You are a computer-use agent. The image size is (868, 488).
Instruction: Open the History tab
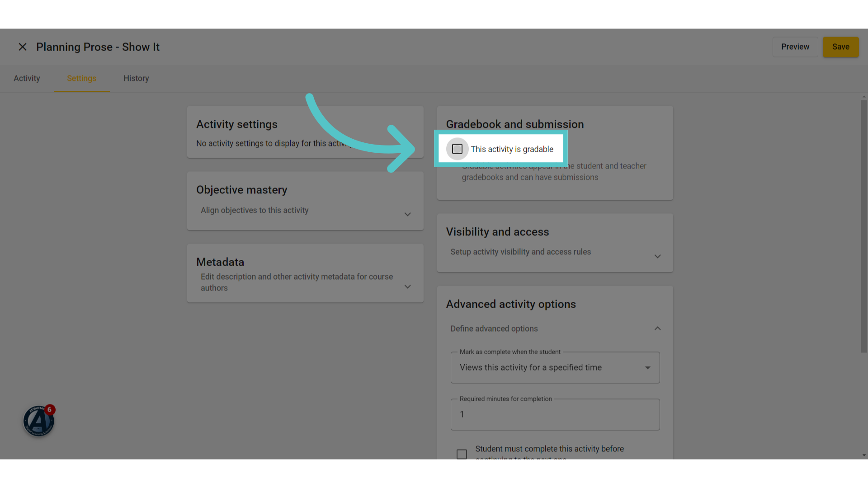pyautogui.click(x=136, y=79)
